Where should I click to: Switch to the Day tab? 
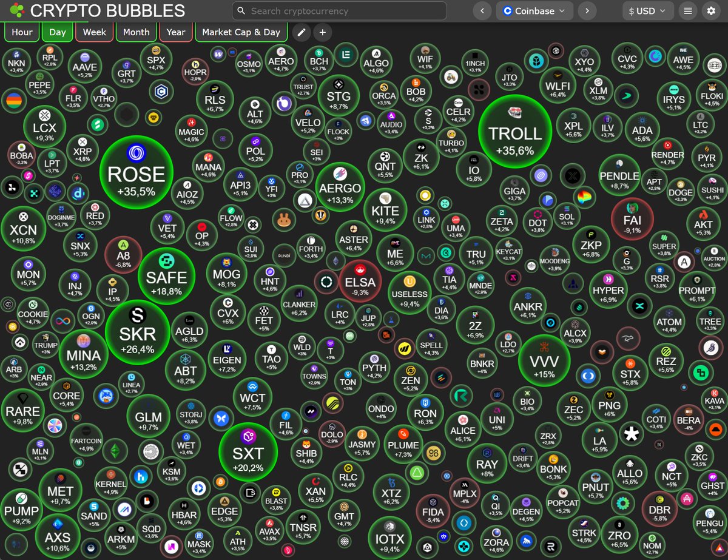coord(58,32)
